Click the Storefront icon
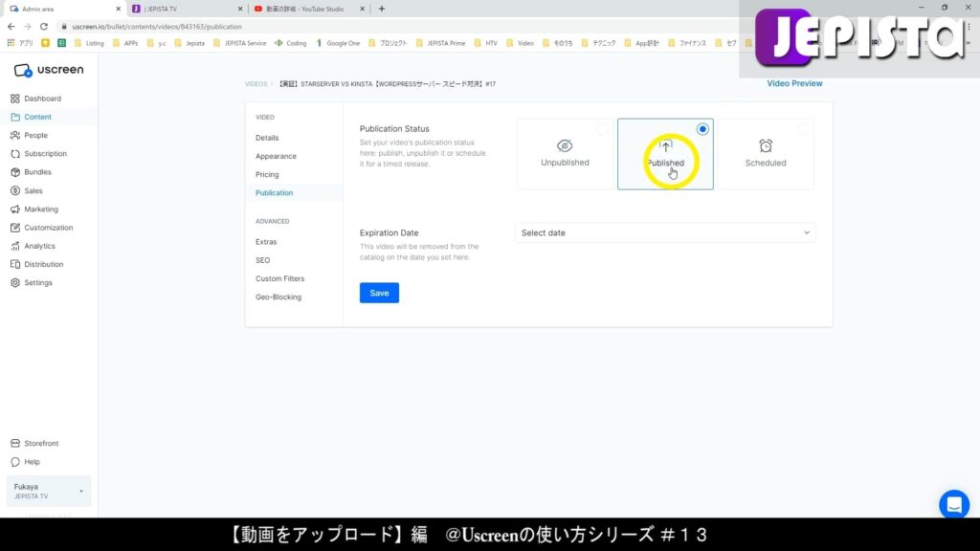Screen dimensions: 980x551 point(15,444)
